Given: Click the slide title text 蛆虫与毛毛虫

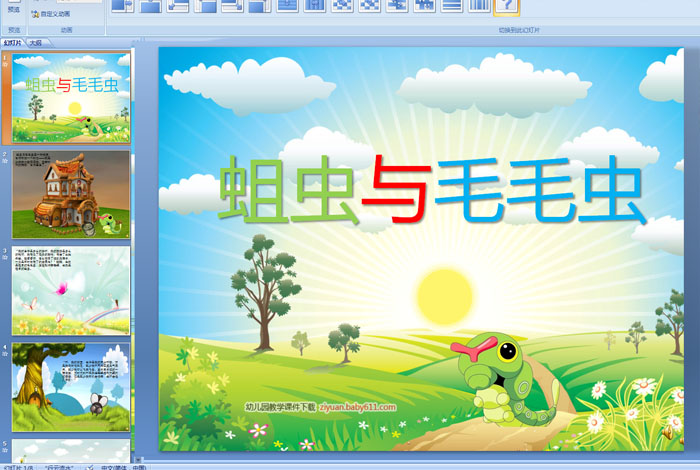Looking at the screenshot, I should 432,189.
